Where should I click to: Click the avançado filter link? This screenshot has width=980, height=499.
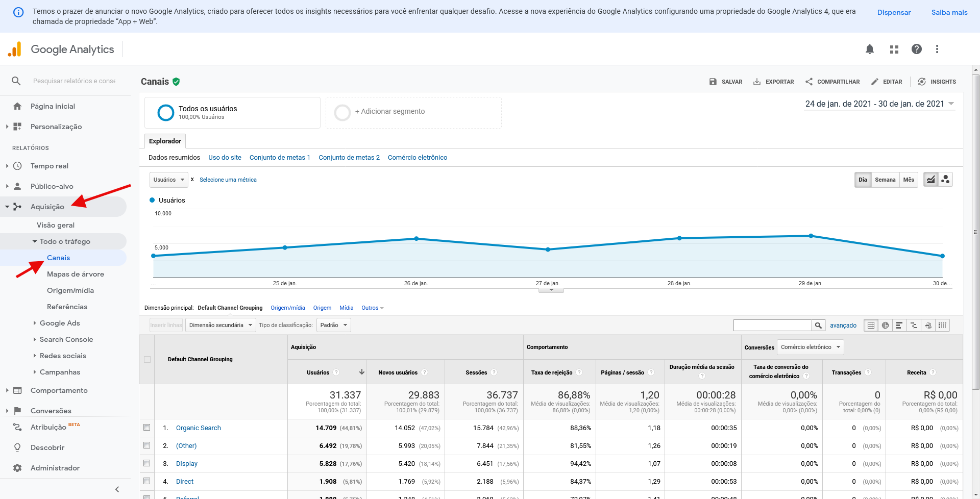point(843,325)
